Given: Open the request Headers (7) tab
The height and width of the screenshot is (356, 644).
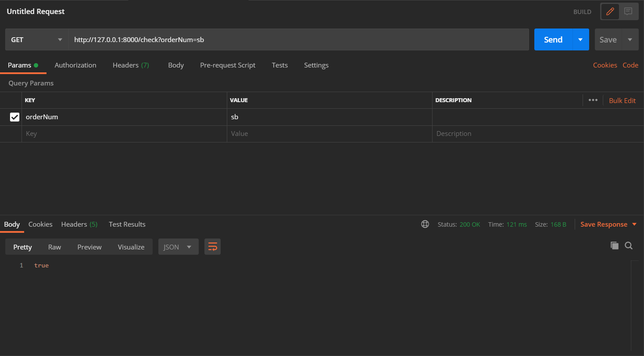Looking at the screenshot, I should pyautogui.click(x=131, y=65).
